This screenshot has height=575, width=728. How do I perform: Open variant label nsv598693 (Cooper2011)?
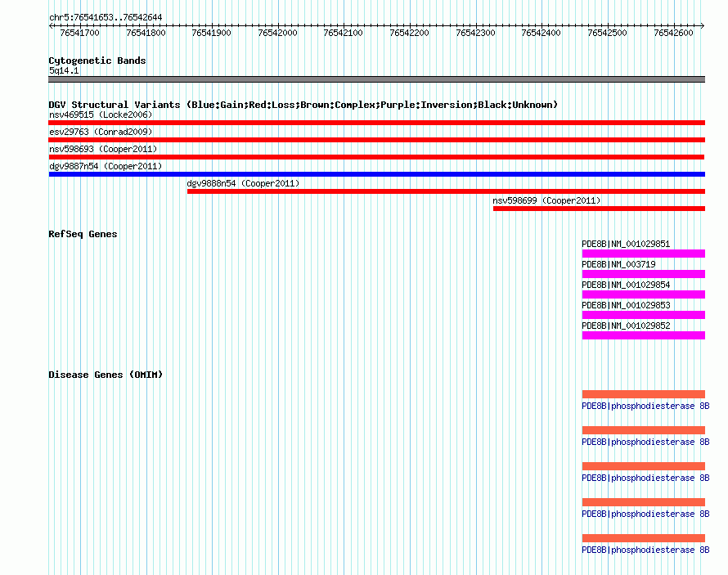pos(103,149)
